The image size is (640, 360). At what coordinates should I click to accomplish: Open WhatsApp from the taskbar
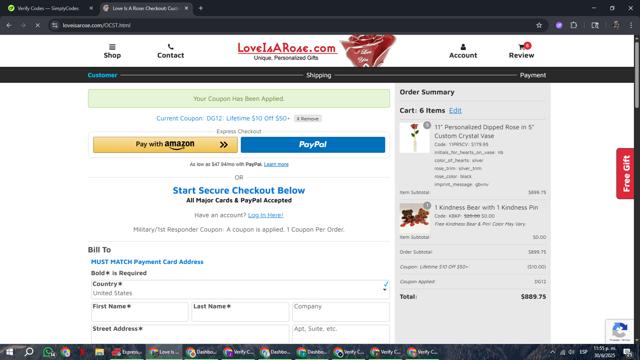[x=49, y=352]
